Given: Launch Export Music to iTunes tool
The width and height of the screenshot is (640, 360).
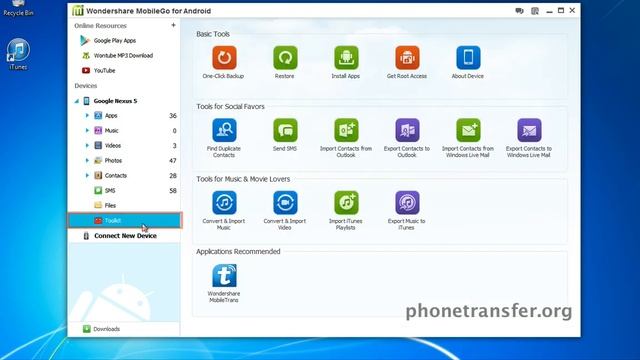Looking at the screenshot, I should [407, 203].
